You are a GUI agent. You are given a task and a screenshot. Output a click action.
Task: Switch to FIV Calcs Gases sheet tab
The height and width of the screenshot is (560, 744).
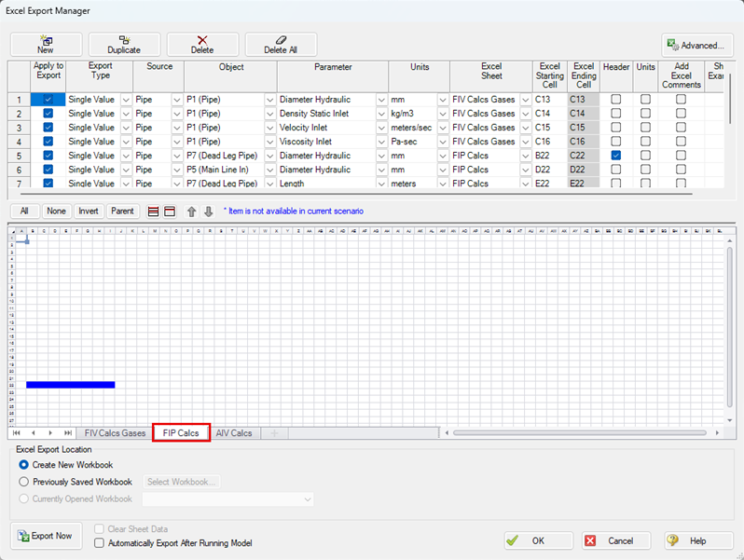coord(115,433)
